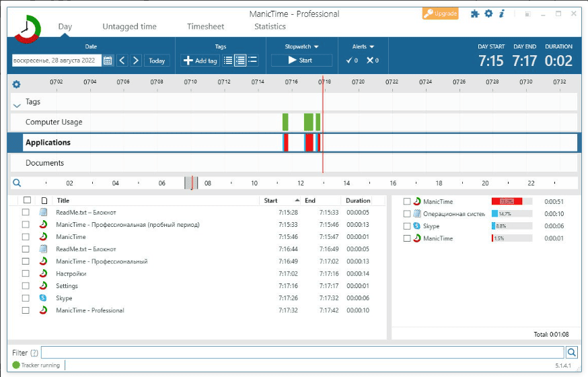Open the timeline settings gear icon
The width and height of the screenshot is (588, 377).
(x=17, y=84)
